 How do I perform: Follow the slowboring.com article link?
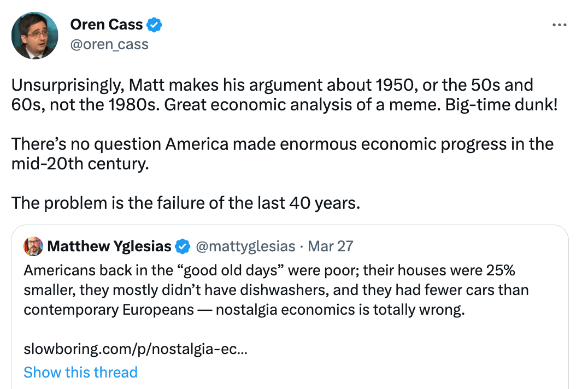(136, 348)
